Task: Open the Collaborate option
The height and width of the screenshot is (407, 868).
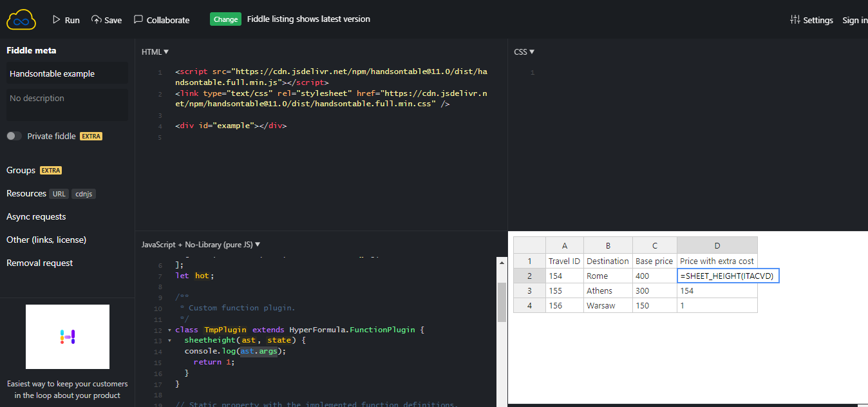Action: [162, 20]
